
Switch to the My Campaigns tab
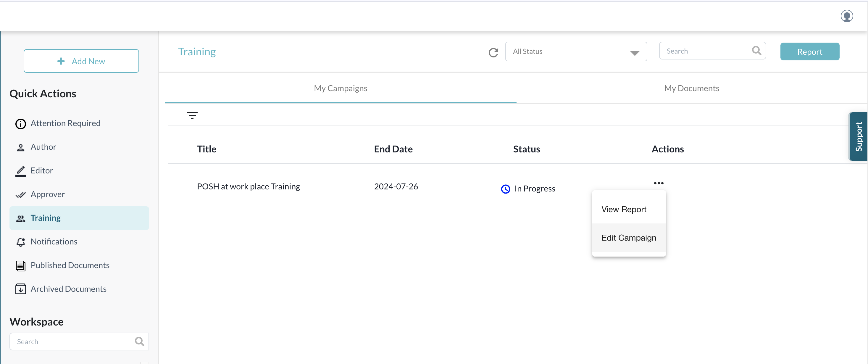click(340, 88)
